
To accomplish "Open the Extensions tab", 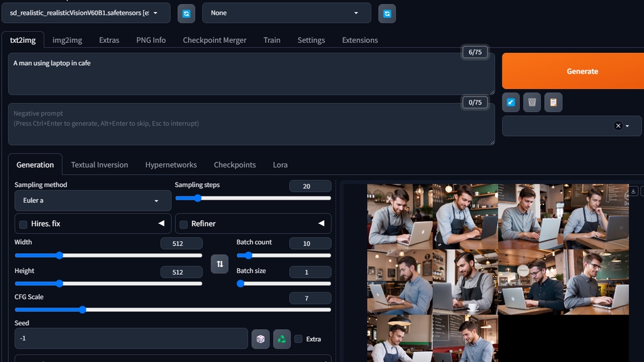I will tap(360, 40).
